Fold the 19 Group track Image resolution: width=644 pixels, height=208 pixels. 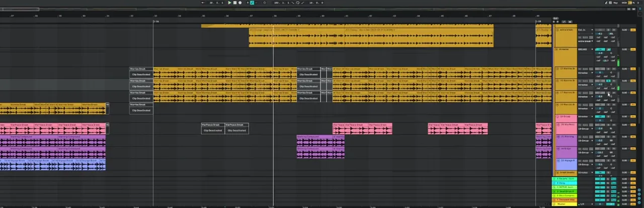pos(558,116)
